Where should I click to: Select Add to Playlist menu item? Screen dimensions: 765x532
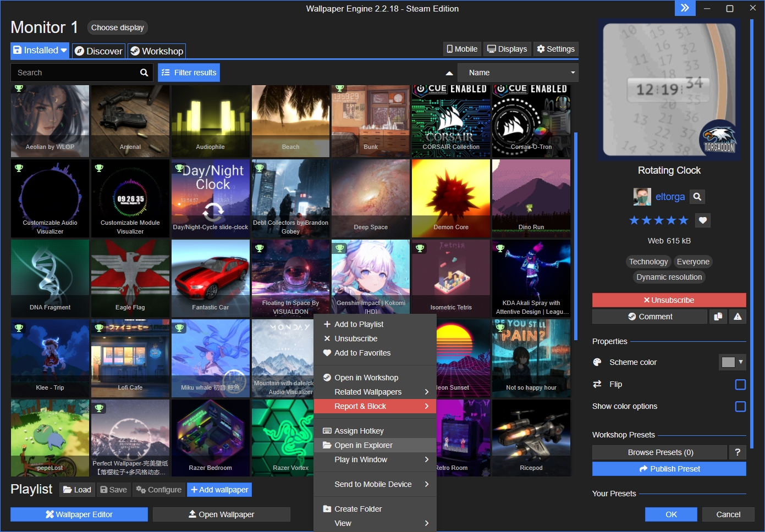click(x=375, y=324)
